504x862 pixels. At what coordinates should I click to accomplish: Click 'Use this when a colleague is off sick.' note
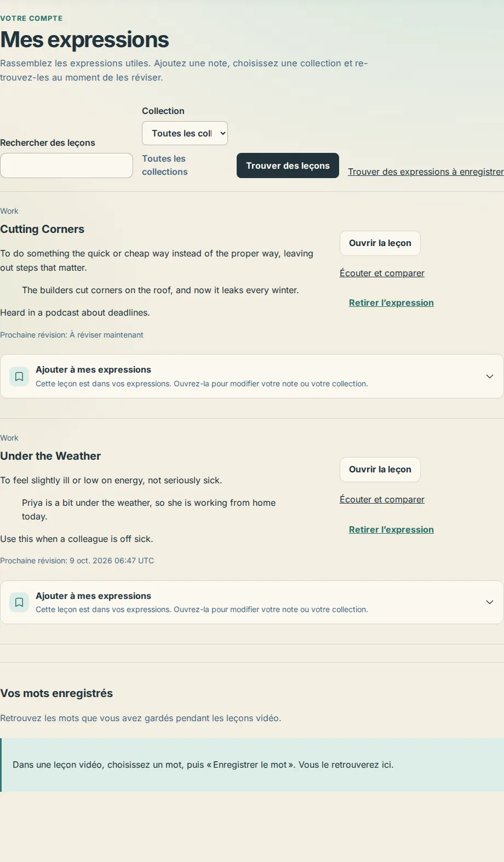(77, 539)
